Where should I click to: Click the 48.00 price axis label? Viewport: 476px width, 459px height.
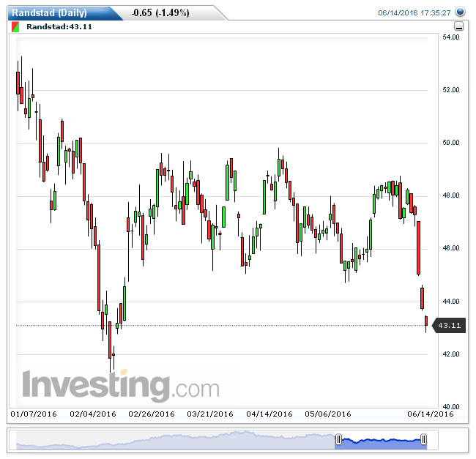[451, 195]
